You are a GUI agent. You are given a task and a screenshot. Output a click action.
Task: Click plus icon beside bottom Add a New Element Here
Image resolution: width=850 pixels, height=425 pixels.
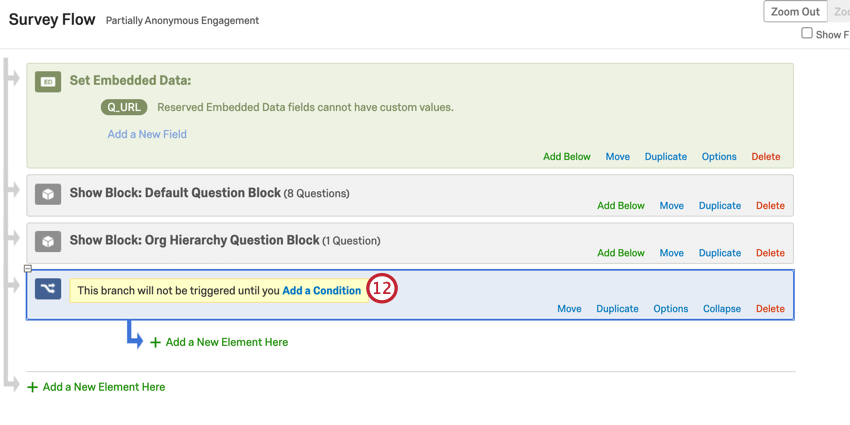(32, 387)
